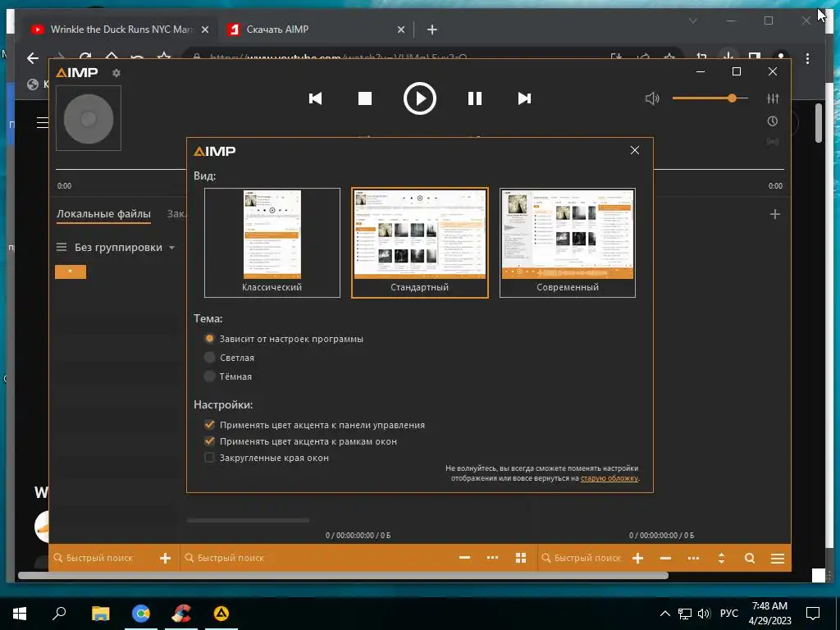Add a new playlist tab with plus

[774, 214]
